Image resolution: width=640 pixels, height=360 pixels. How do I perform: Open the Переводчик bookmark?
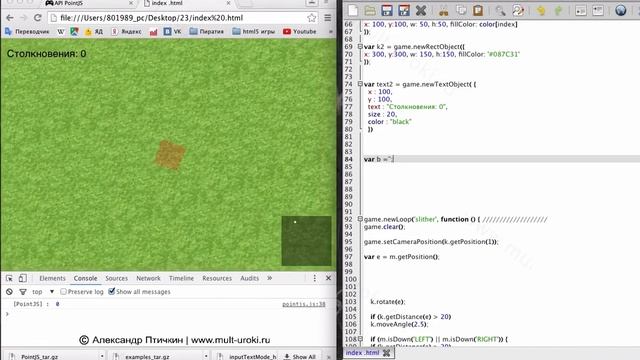click(x=28, y=31)
